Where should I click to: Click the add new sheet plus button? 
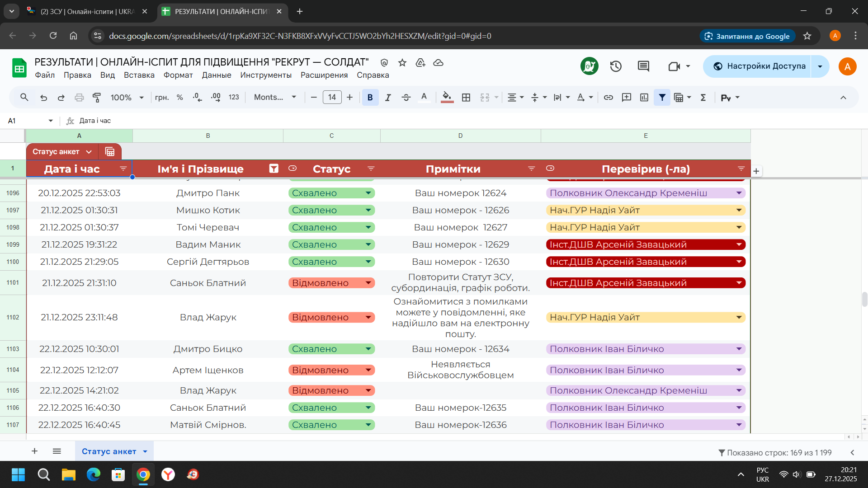tap(34, 451)
